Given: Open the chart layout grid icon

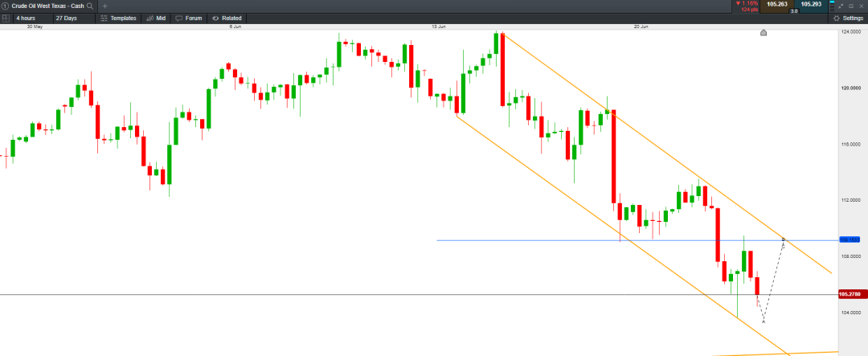Looking at the screenshot, I should pos(6,18).
